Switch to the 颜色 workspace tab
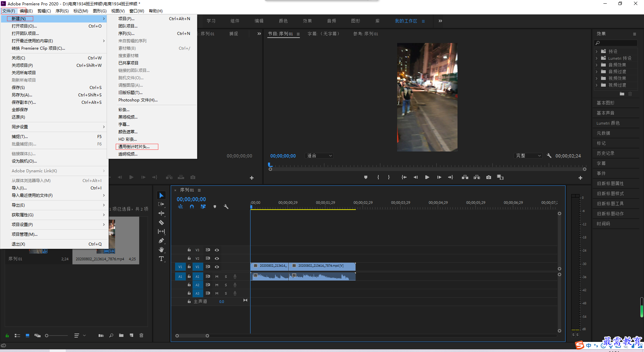The image size is (644, 352). click(283, 21)
